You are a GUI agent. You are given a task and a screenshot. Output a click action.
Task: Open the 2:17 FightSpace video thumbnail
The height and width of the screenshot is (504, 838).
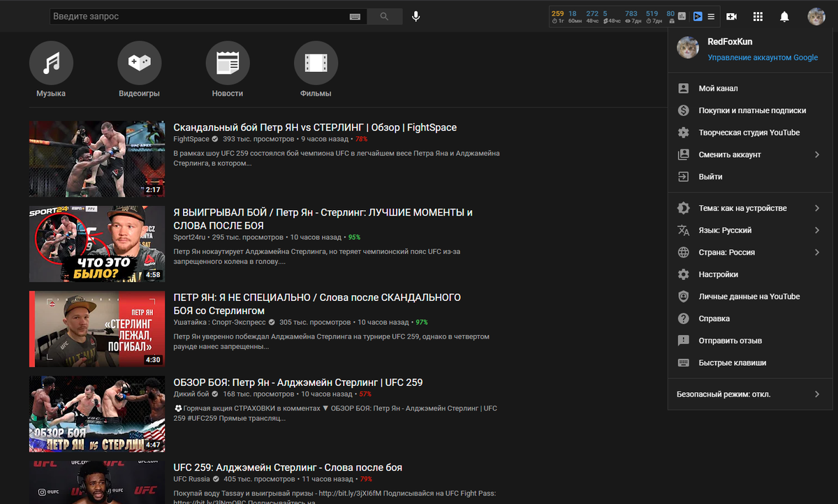coord(97,159)
